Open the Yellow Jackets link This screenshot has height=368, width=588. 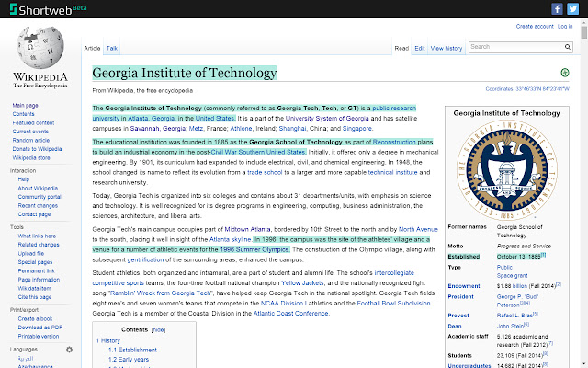pos(302,283)
